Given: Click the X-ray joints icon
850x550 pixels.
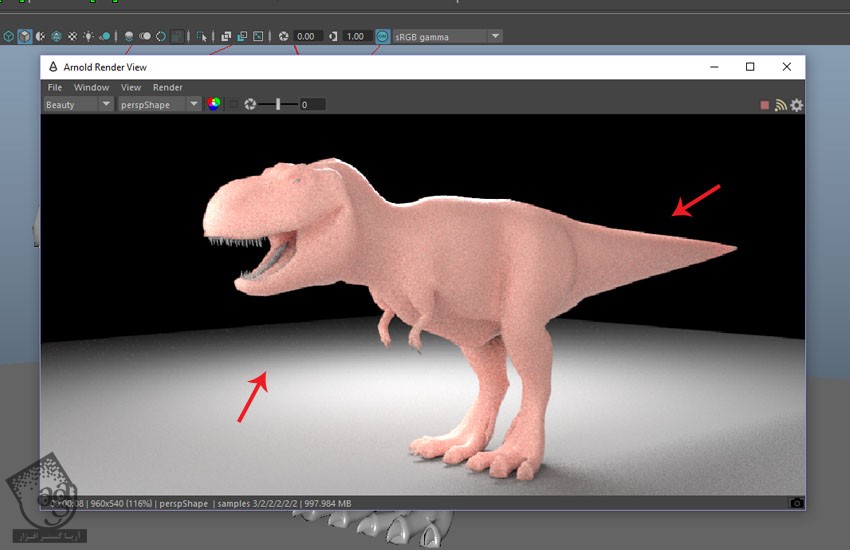Looking at the screenshot, I should click(259, 36).
